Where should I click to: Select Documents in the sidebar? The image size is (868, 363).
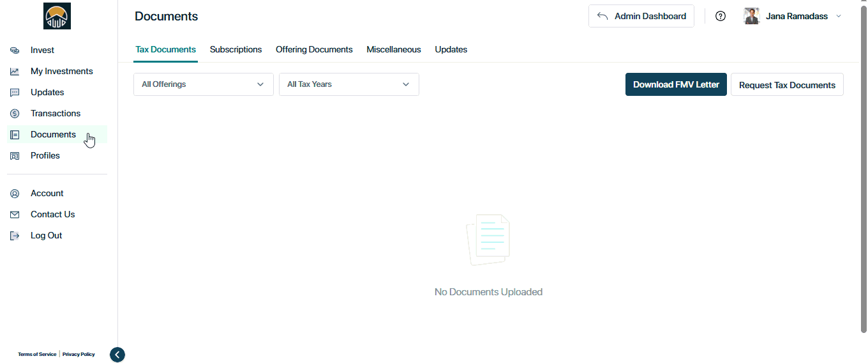(57, 134)
